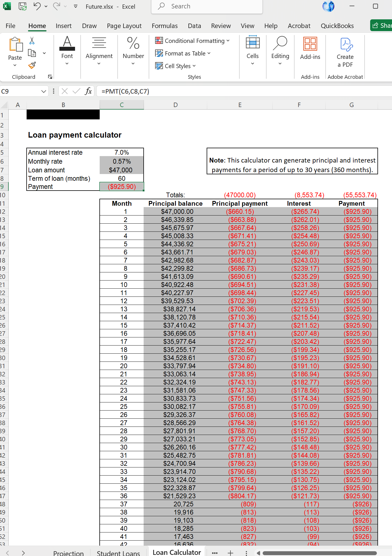Click Create a PDF button
392x556 pixels.
pos(345,52)
